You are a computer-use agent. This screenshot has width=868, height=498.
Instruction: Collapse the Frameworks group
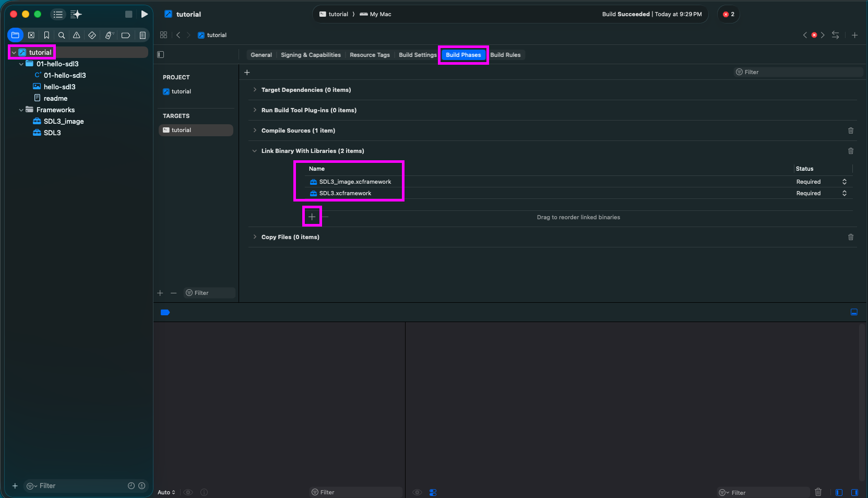point(21,110)
